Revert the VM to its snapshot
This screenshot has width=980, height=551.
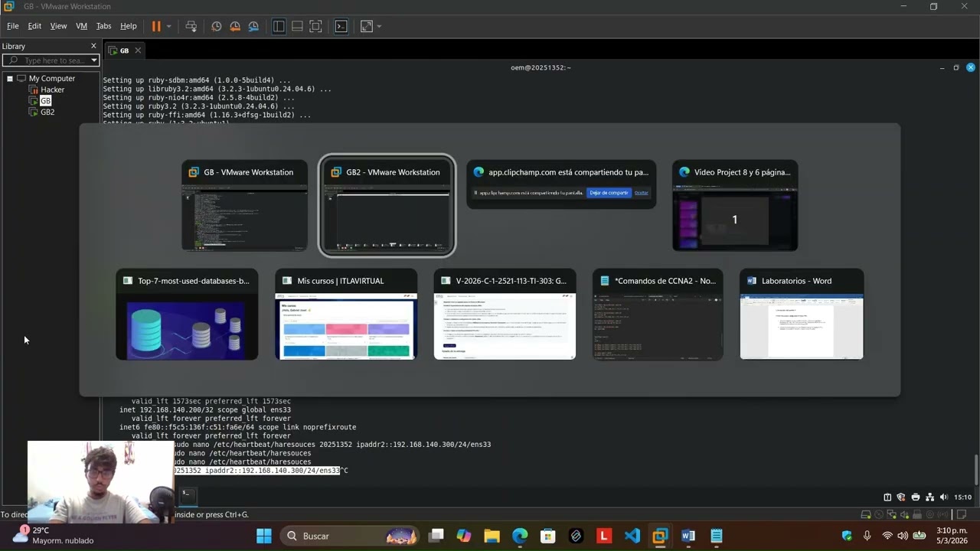pos(235,26)
